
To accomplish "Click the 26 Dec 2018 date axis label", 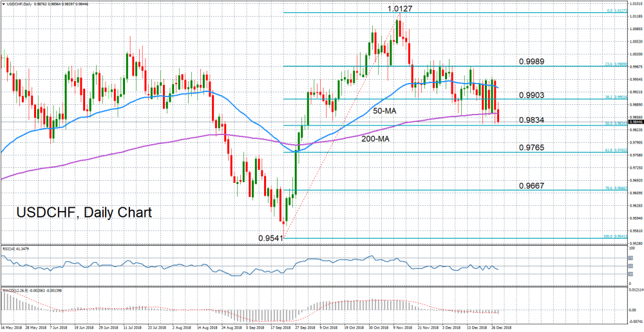I will click(x=502, y=328).
